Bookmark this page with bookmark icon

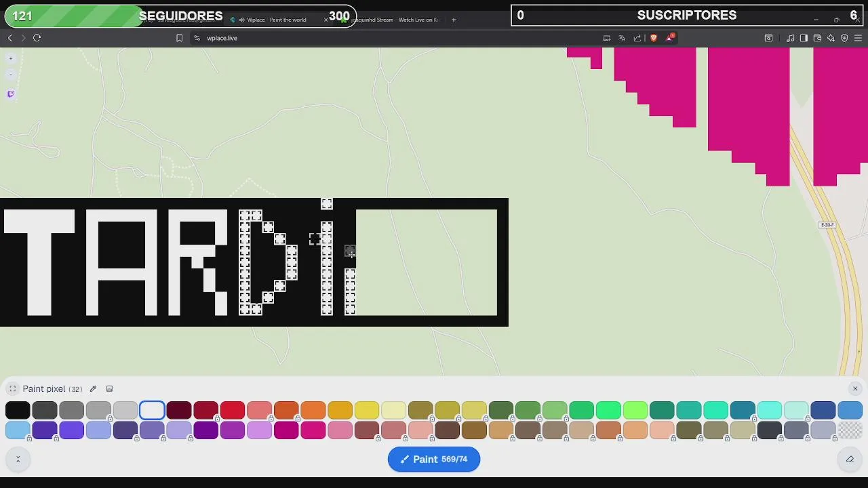point(179,38)
